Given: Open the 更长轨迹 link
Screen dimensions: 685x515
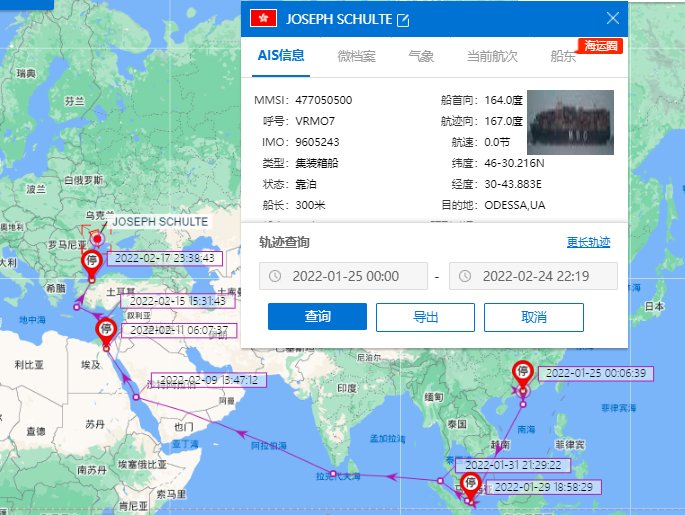Looking at the screenshot, I should tap(588, 242).
